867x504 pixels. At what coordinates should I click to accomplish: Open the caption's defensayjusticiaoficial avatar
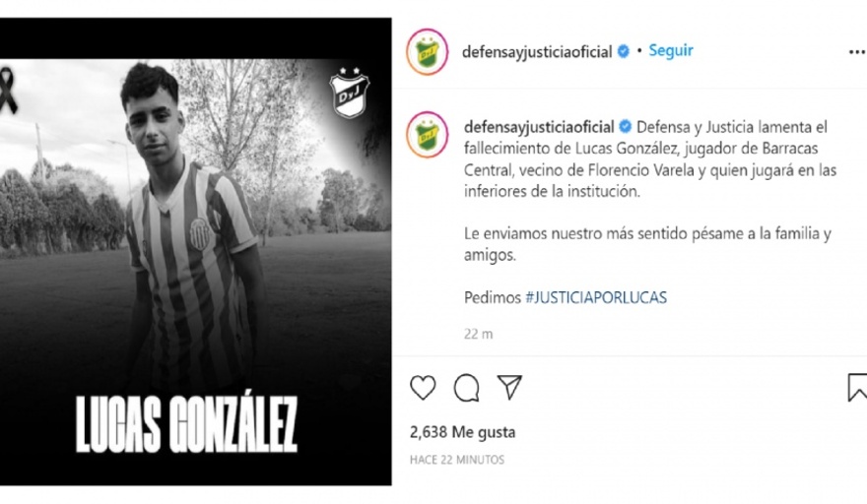click(427, 134)
